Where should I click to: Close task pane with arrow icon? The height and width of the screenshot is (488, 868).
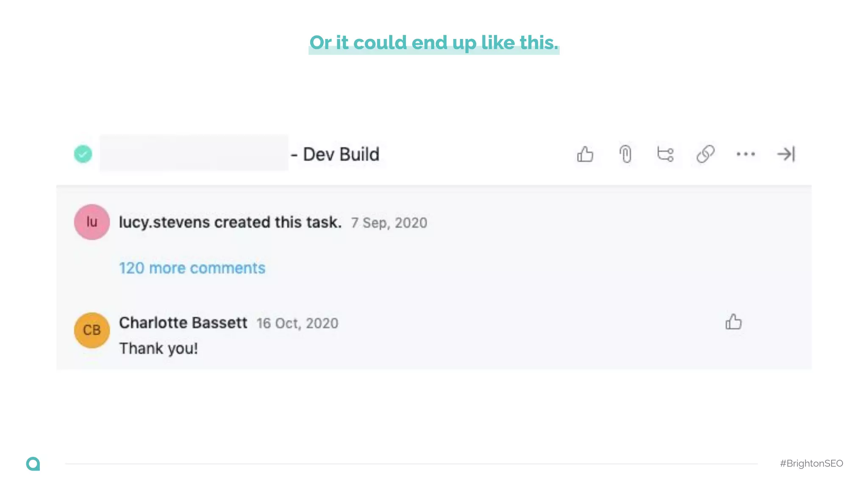pos(786,154)
